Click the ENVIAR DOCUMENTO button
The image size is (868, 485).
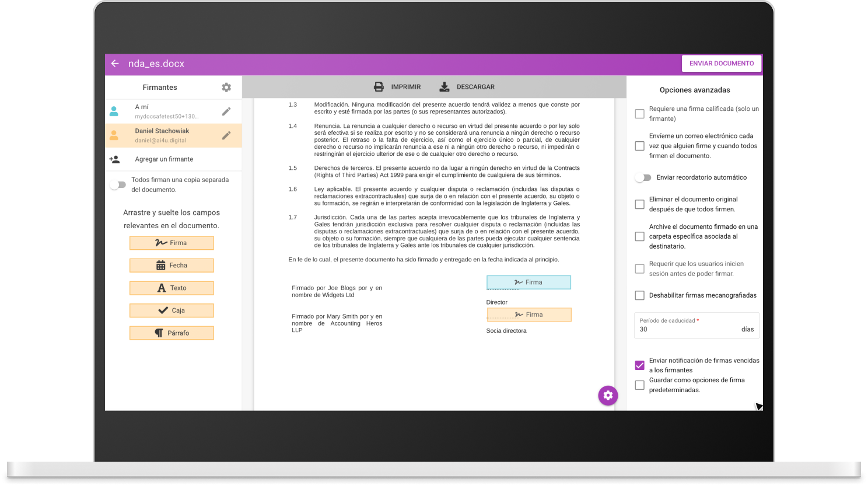(722, 63)
